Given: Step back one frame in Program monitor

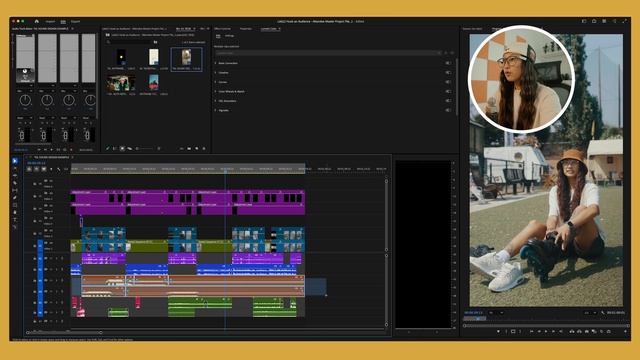Looking at the screenshot, I should click(x=539, y=331).
